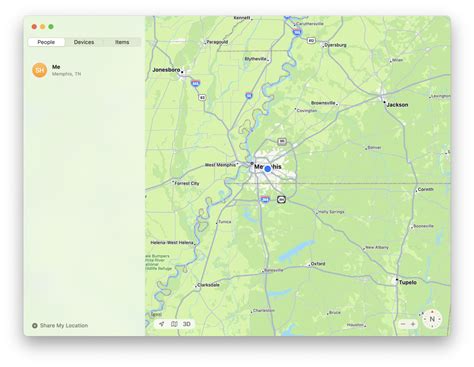Zoom out with the minus button
474x367 pixels.
403,324
